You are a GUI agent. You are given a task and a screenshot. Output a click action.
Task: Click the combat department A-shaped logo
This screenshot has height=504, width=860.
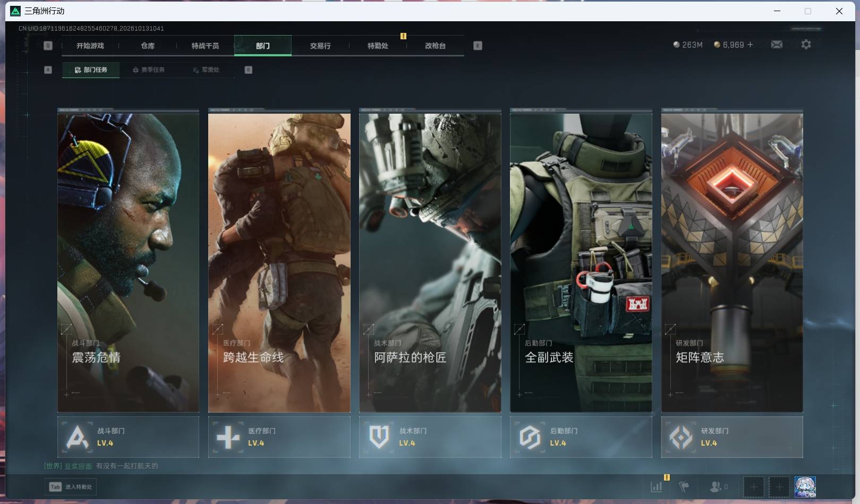[78, 437]
